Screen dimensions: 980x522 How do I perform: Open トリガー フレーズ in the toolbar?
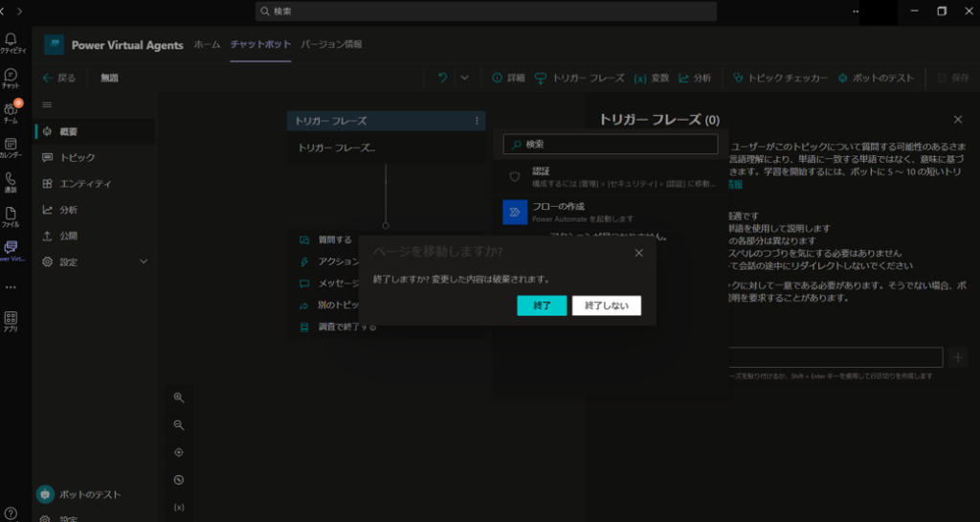pos(580,79)
